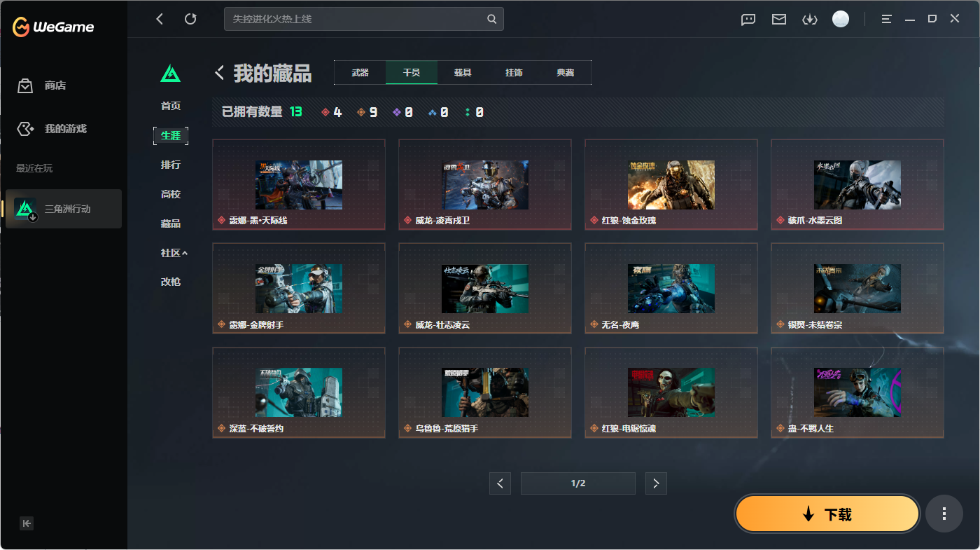
Task: Click the WeGame logo
Action: [x=53, y=27]
